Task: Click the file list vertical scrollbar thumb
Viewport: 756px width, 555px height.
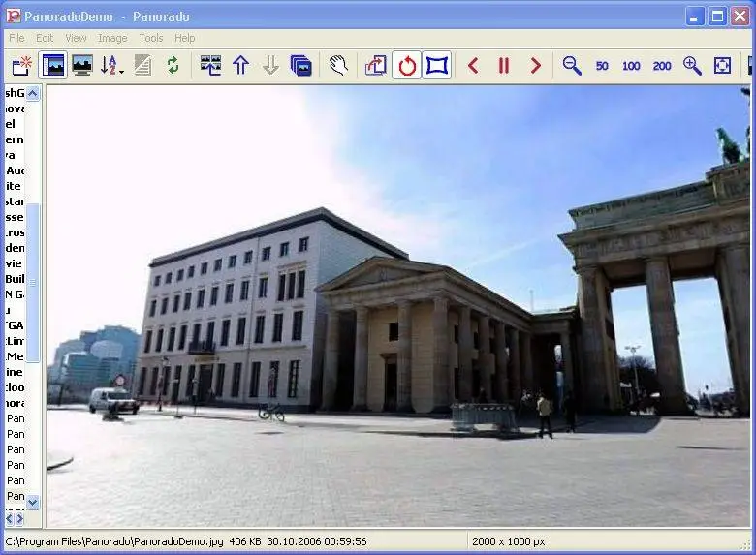Action: point(32,282)
